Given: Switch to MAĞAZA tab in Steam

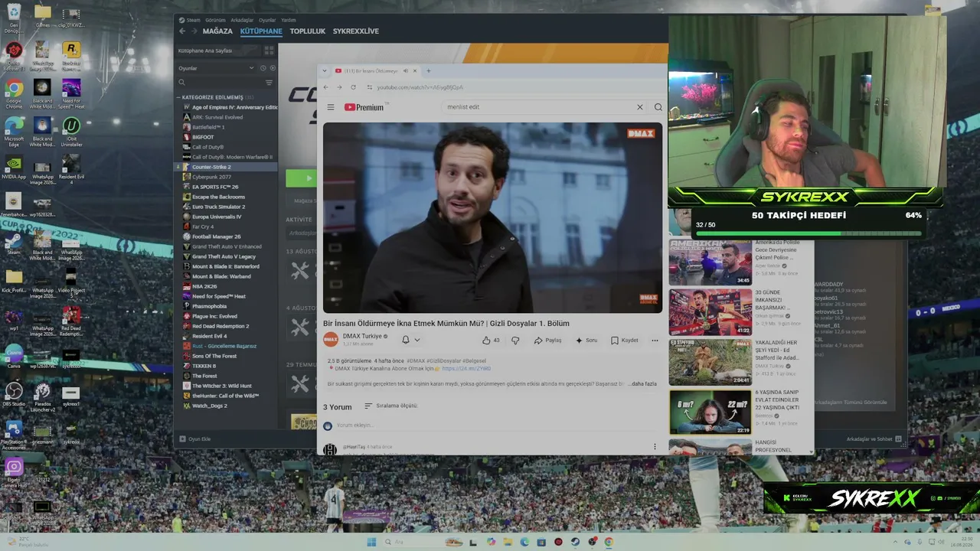Looking at the screenshot, I should point(217,31).
